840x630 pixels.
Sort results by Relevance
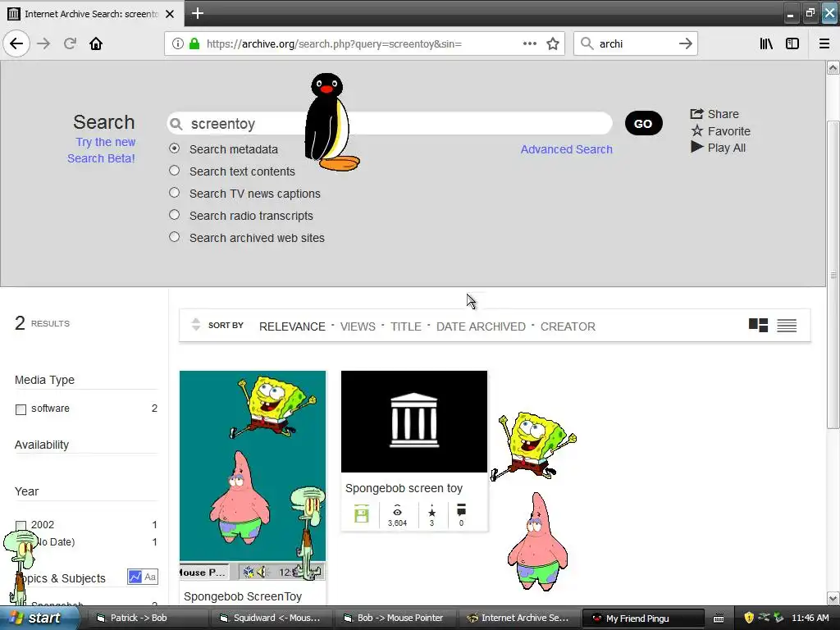(x=292, y=326)
